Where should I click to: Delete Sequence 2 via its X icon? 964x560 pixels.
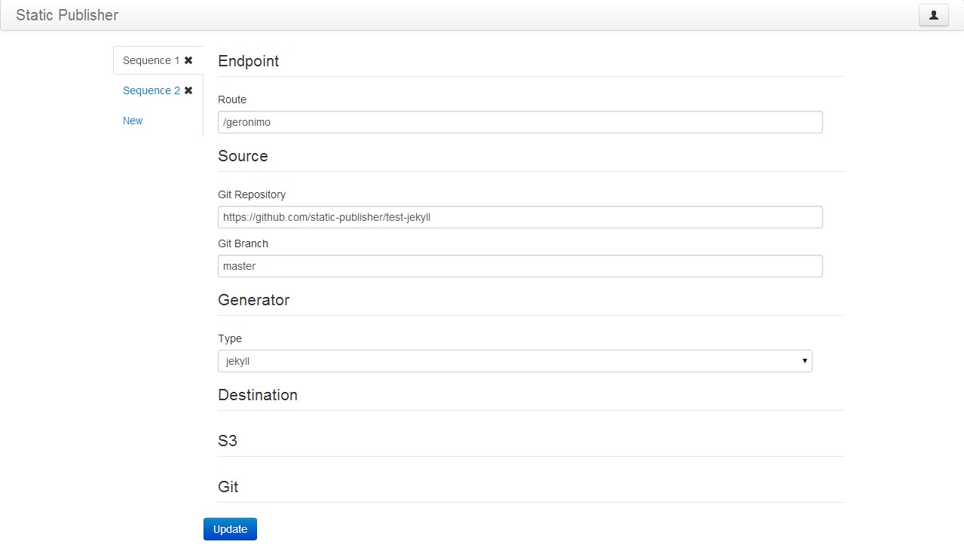188,90
